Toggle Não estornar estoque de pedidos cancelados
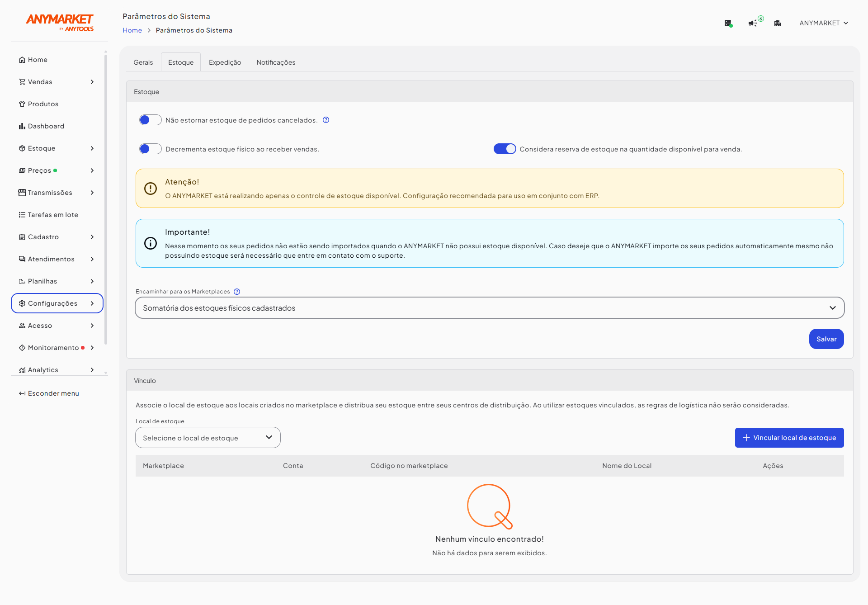Screen dimensions: 868x605 [x=150, y=120]
